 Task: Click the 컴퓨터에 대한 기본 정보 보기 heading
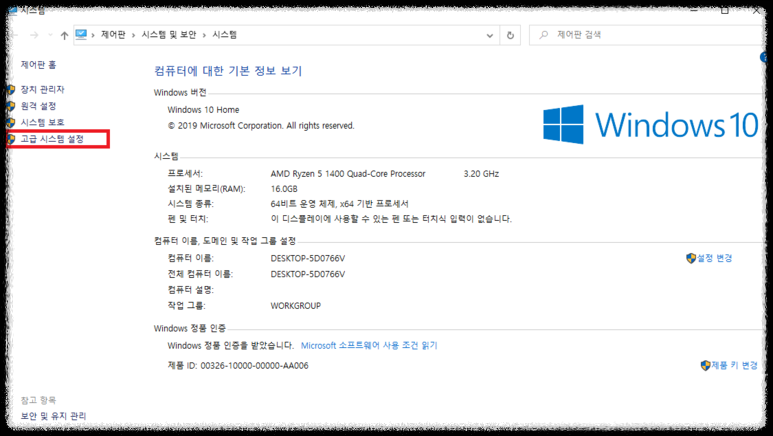[x=228, y=71]
